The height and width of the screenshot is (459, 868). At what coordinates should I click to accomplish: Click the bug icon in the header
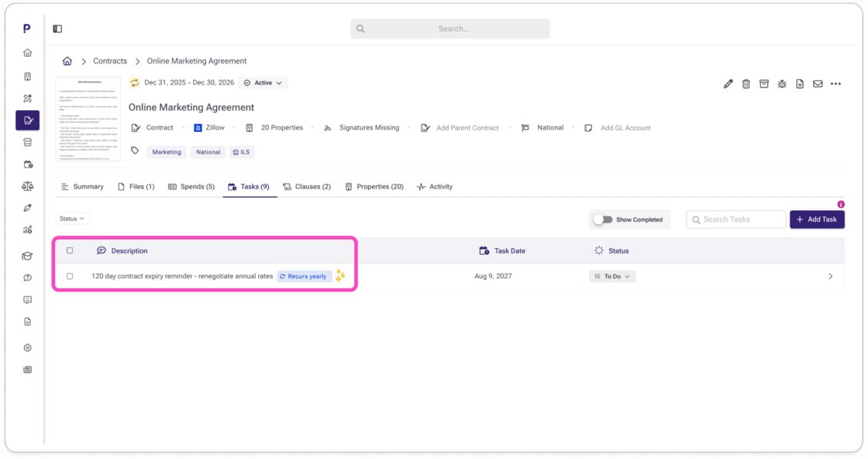coord(782,84)
